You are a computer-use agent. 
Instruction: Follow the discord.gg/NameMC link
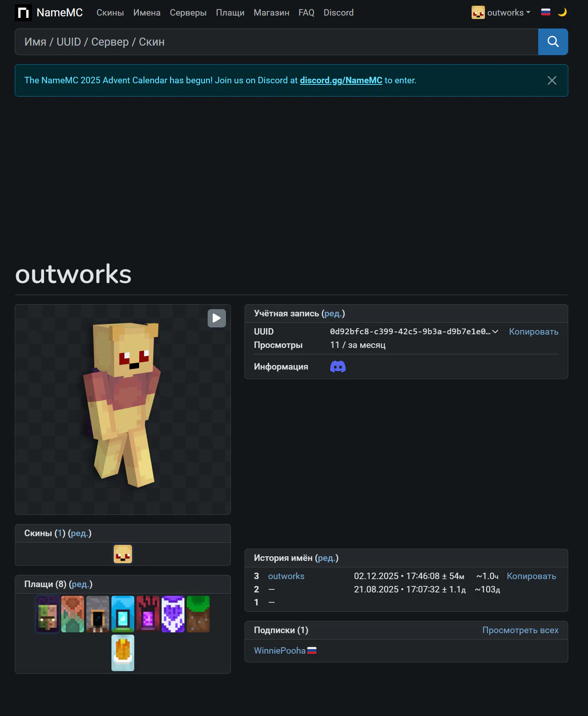pos(341,80)
